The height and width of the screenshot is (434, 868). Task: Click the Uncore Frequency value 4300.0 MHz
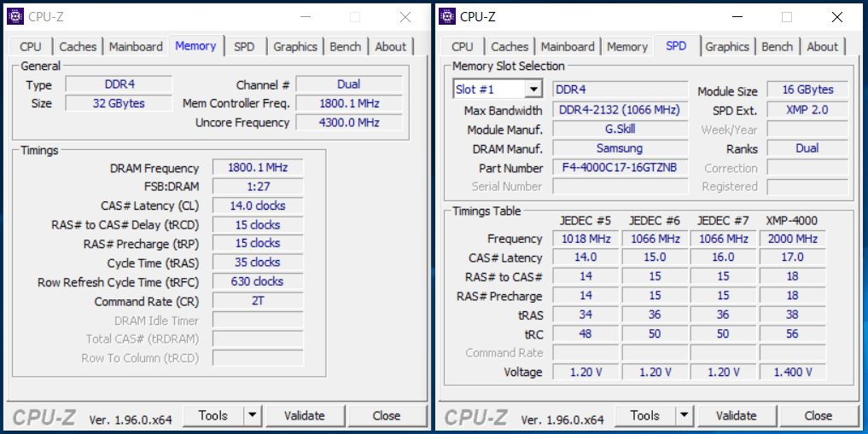349,122
